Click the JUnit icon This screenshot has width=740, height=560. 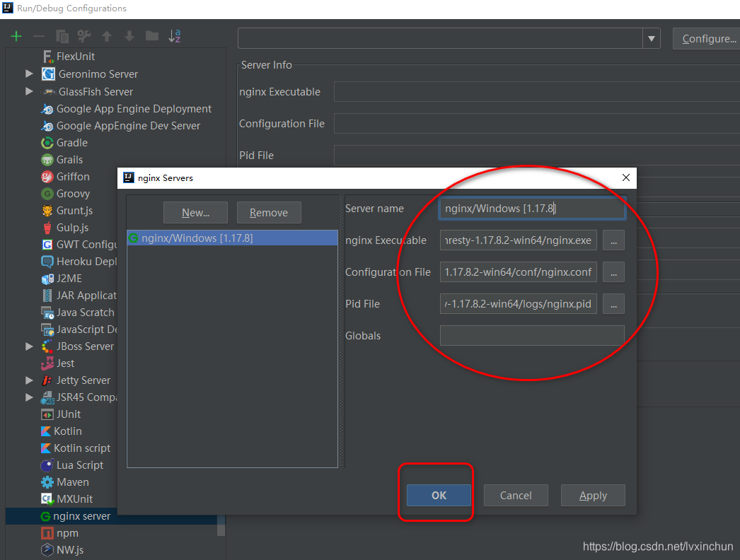tap(47, 414)
